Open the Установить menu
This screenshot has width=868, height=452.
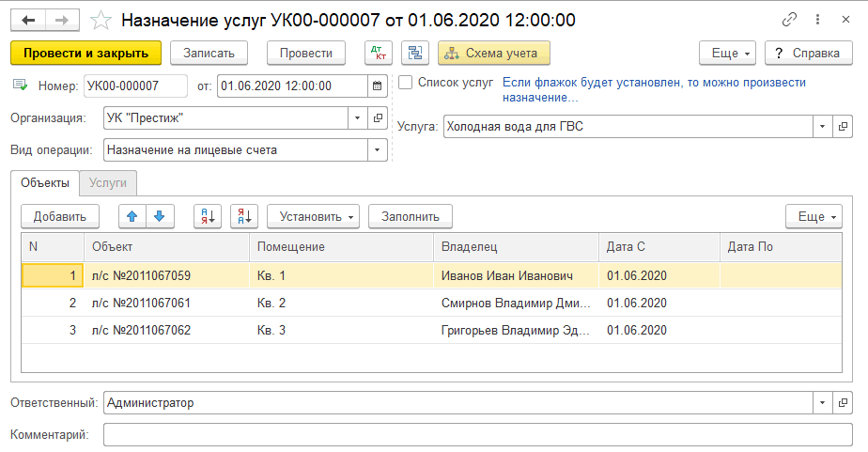tap(314, 216)
